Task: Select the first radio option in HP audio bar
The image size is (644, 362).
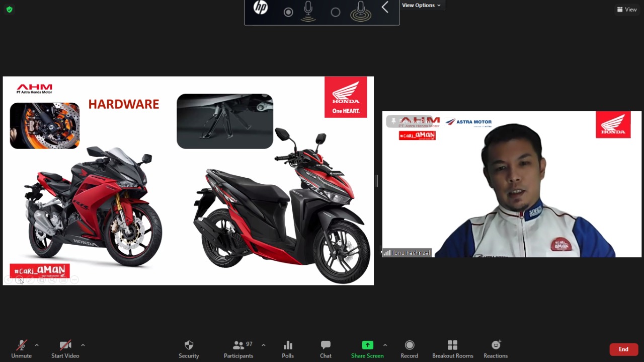Action: click(288, 12)
